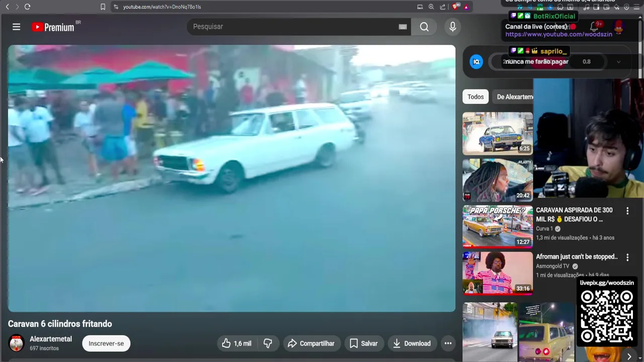Screen dimensions: 644x362
Task: Open YouTube notifications bell
Action: 595,27
